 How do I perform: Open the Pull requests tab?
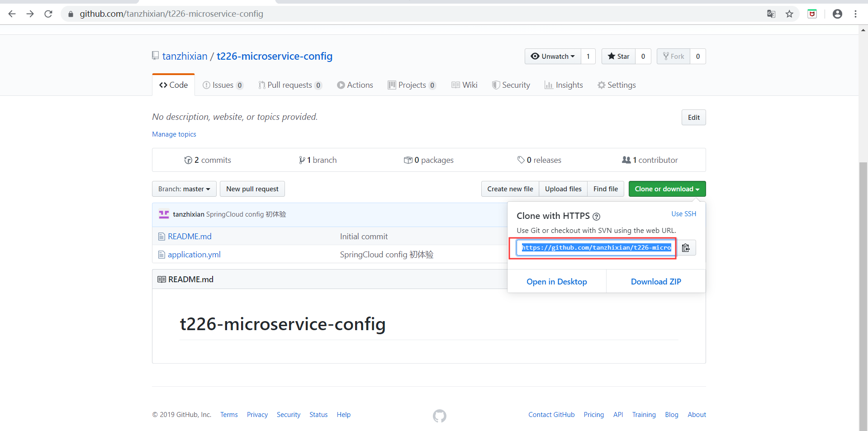290,85
